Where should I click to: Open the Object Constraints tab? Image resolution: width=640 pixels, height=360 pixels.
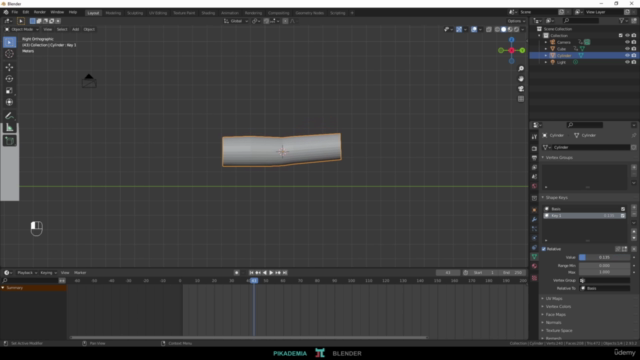point(534,248)
